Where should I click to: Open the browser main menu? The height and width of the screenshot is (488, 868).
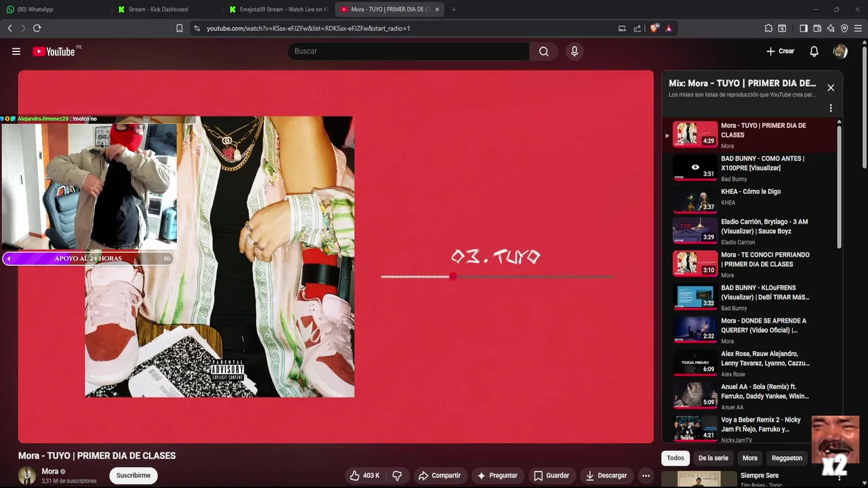tap(858, 28)
